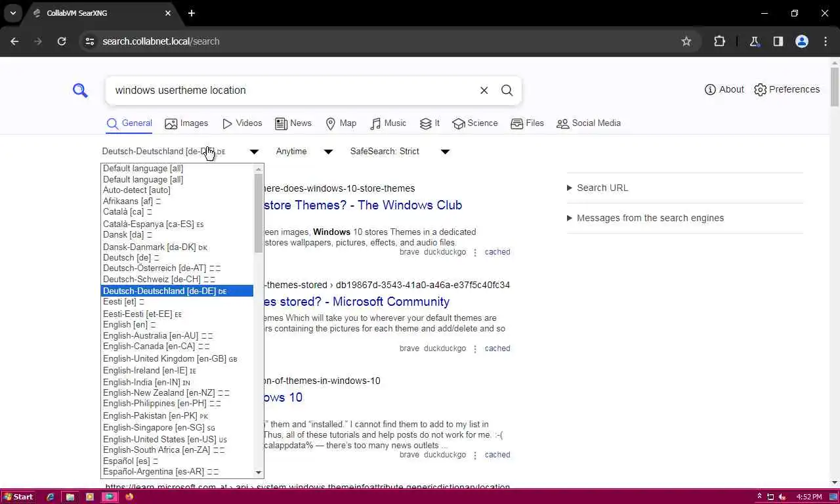This screenshot has width=840, height=504.
Task: Choose Deutsch-Österreich [de-AT] option
Action: coord(177,268)
